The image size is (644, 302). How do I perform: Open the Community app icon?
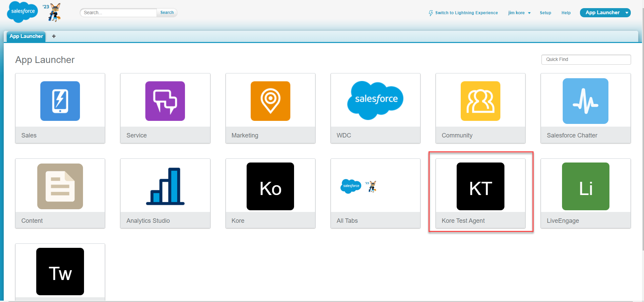click(480, 101)
